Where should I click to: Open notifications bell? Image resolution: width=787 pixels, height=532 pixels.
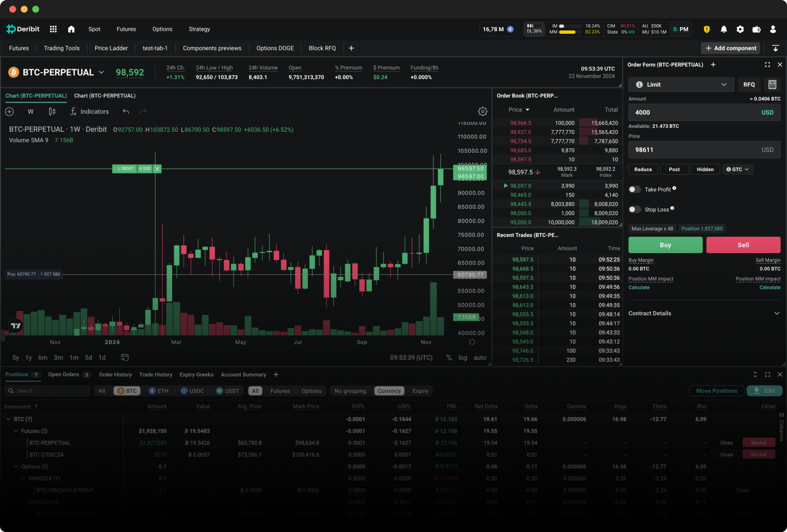tap(723, 29)
